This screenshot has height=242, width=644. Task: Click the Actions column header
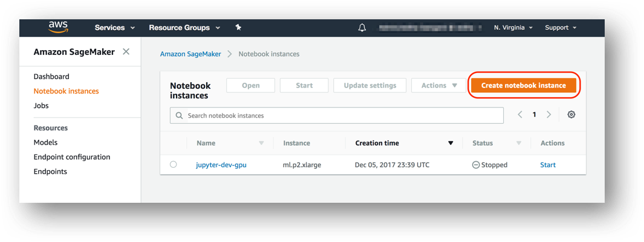click(553, 143)
